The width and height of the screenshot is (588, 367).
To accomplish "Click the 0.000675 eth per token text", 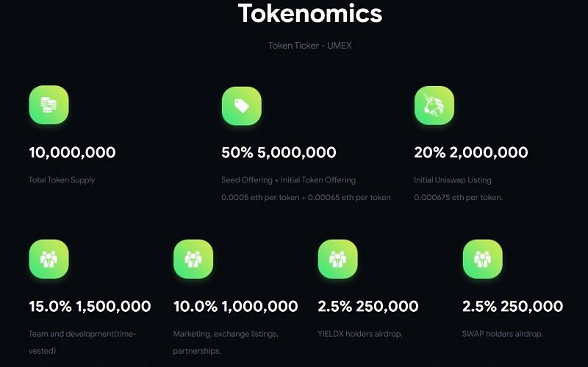I will [458, 198].
